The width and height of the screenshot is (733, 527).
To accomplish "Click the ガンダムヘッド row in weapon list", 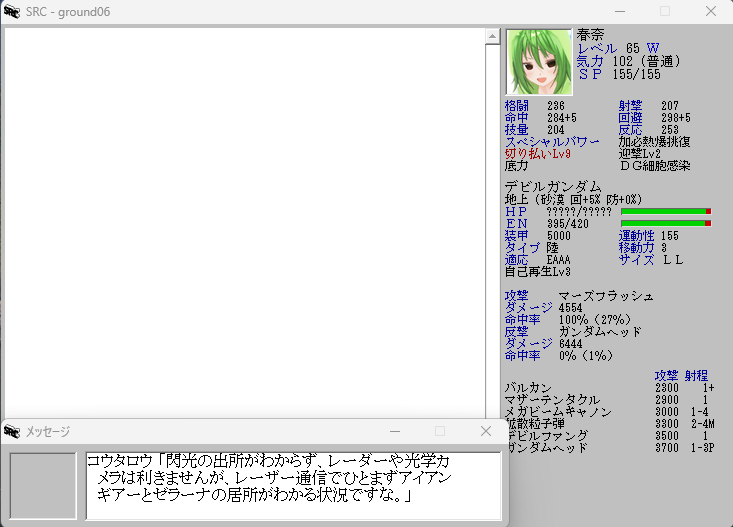I will click(x=610, y=448).
